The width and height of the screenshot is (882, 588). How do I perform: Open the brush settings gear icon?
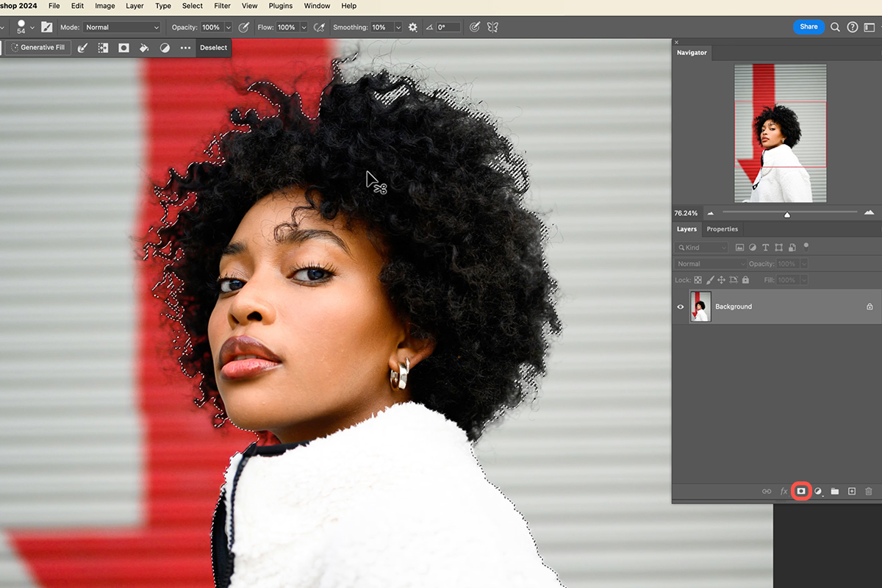[x=412, y=26]
